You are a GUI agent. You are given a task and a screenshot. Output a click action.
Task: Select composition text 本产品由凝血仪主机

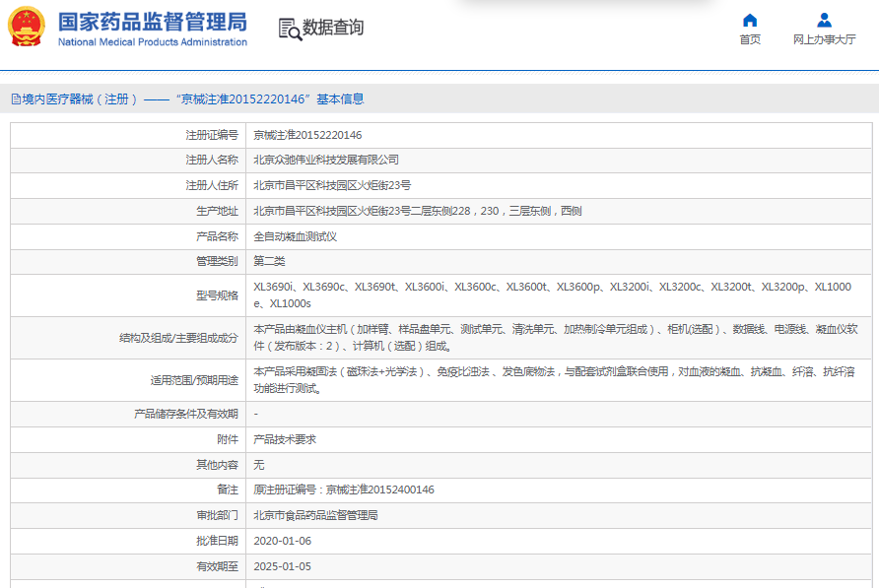coord(556,338)
